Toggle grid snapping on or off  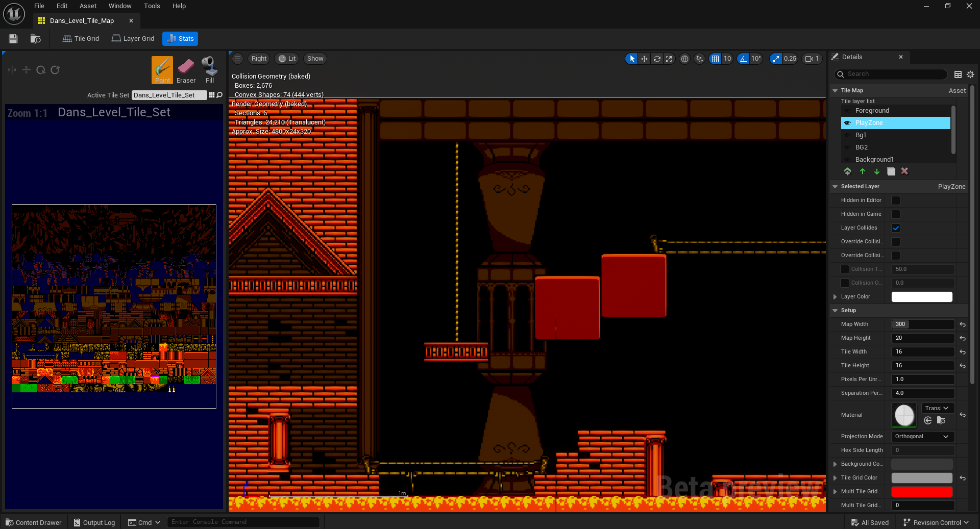pyautogui.click(x=715, y=59)
